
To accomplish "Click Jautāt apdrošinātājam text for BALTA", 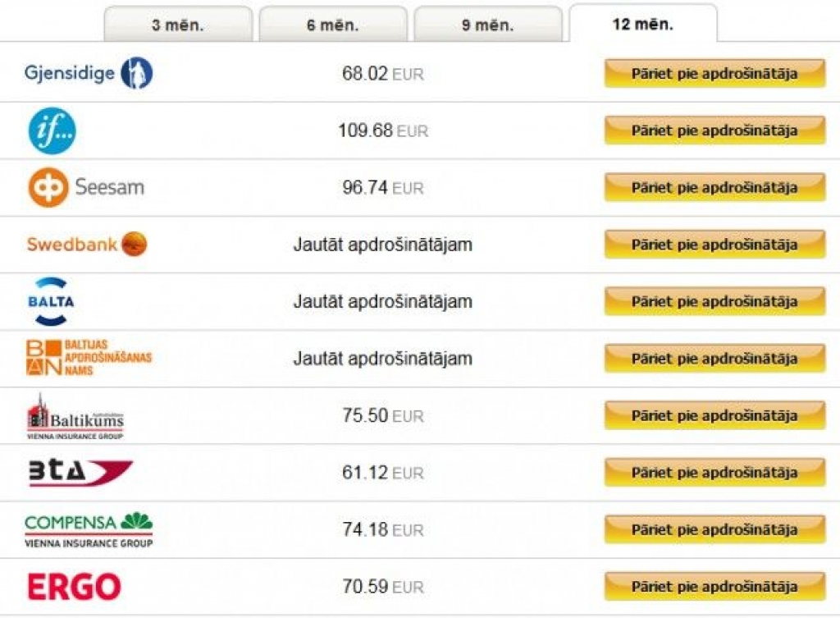I will [382, 301].
